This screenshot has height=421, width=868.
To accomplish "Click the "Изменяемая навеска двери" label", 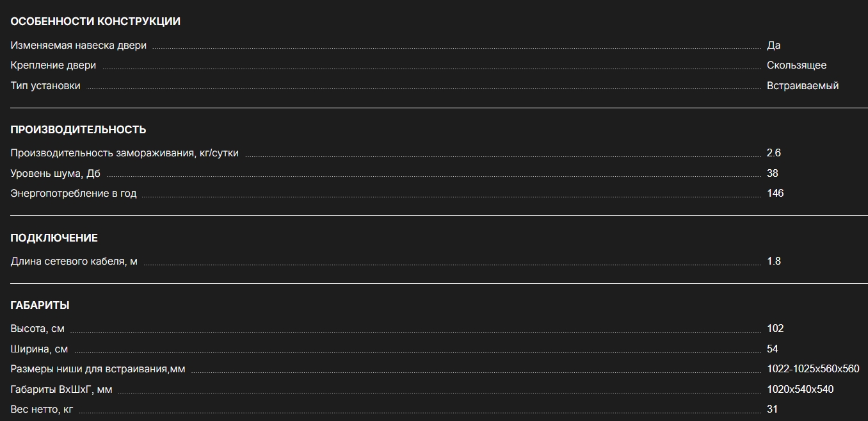I will 78,45.
